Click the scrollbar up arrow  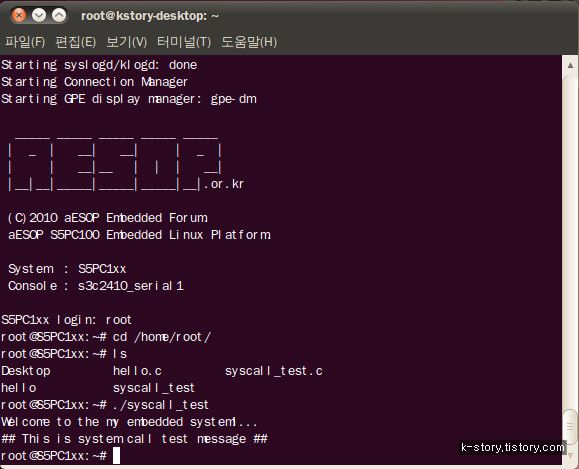[571, 65]
